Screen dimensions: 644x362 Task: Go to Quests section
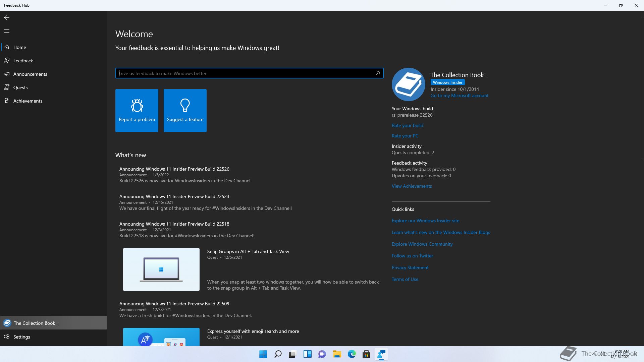[54, 87]
